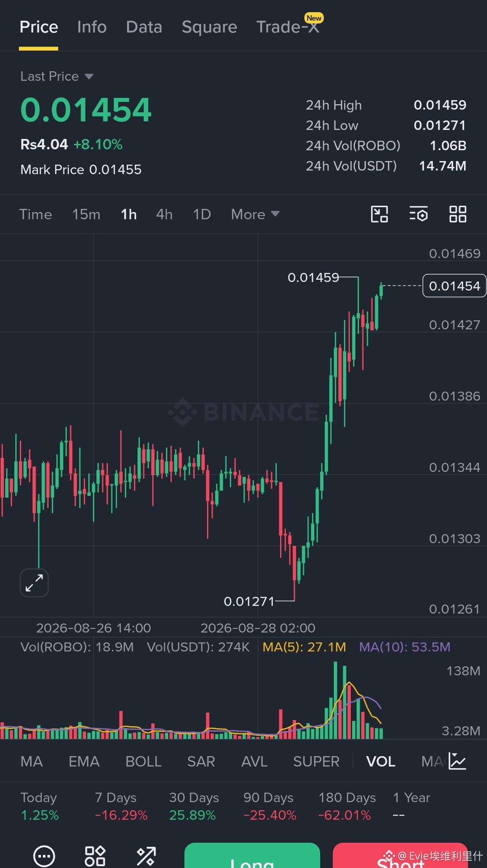Image resolution: width=487 pixels, height=868 pixels.
Task: Enable the EMA indicator
Action: (84, 762)
